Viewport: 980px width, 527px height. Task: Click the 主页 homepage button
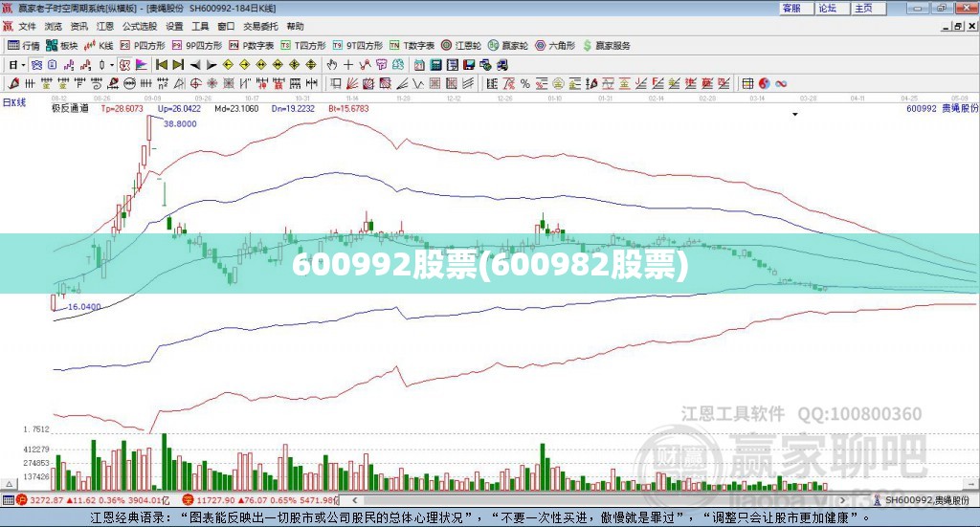pyautogui.click(x=869, y=8)
